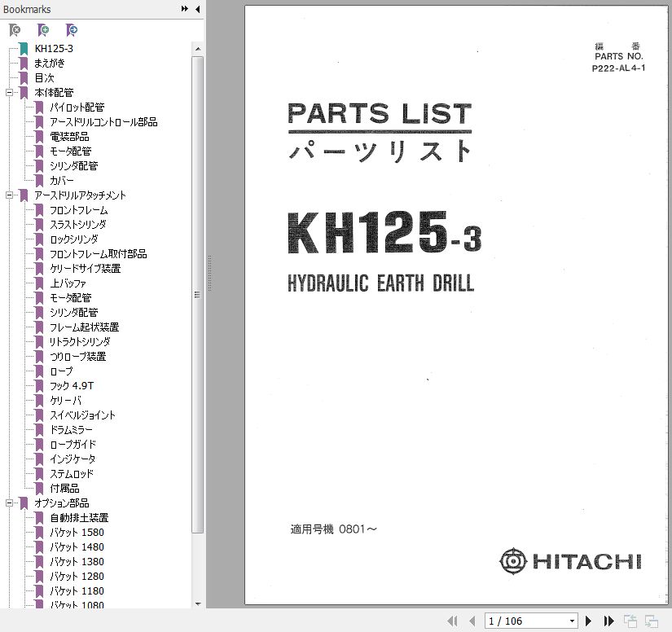The height and width of the screenshot is (632, 672).
Task: Open the インジケータ bookmark
Action: click(x=72, y=459)
